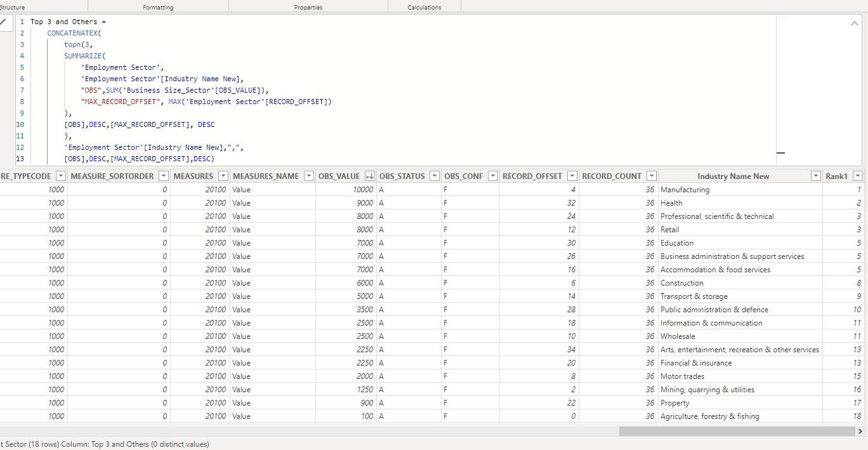868x450 pixels.
Task: Open the MEASURES column filter dropdown
Action: pyautogui.click(x=223, y=176)
